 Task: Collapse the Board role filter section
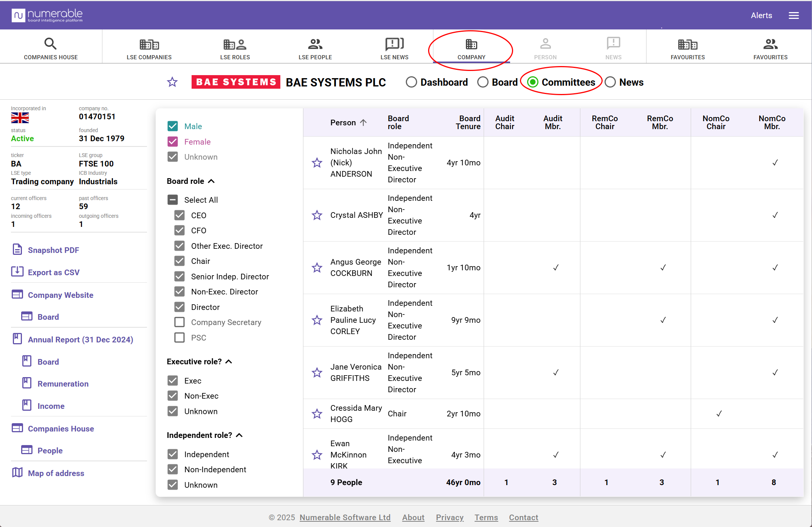(x=212, y=181)
